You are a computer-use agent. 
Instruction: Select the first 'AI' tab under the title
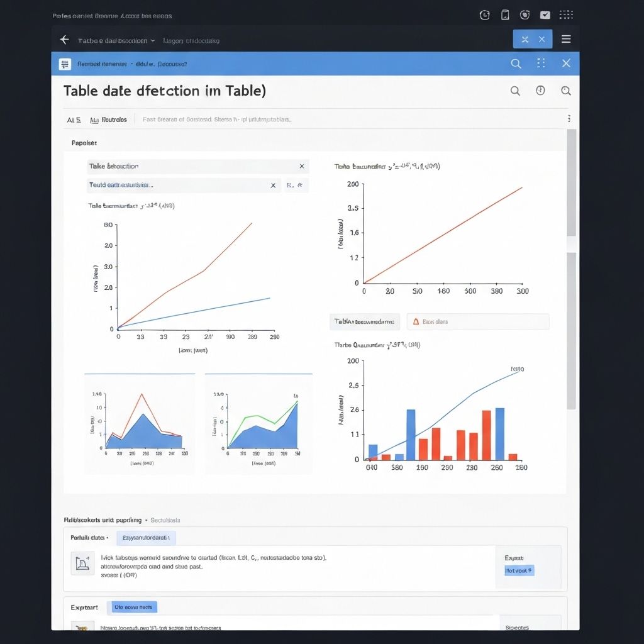point(74,119)
